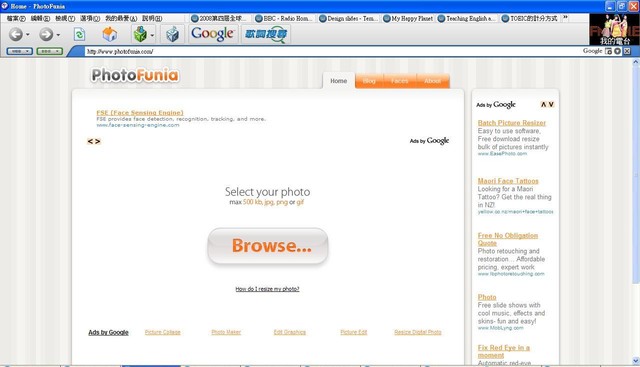
Task: Open 'How do I resize my photo?' link
Action: click(x=267, y=289)
